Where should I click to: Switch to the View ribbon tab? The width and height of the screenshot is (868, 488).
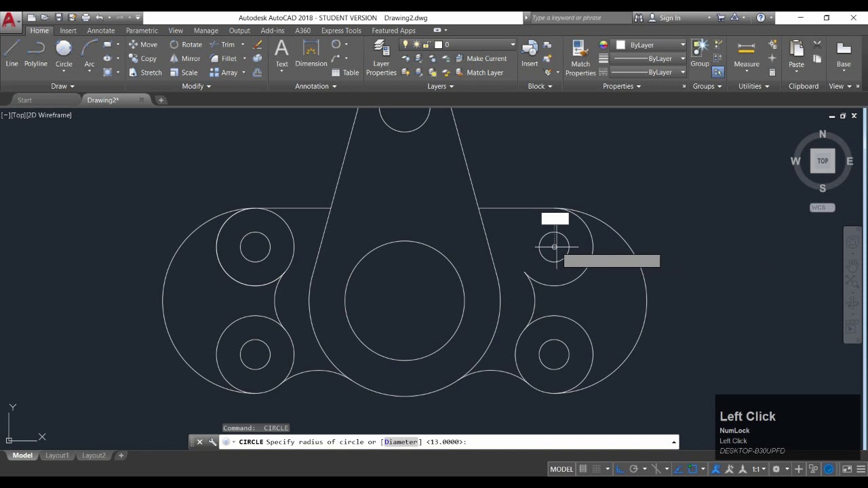coord(176,30)
